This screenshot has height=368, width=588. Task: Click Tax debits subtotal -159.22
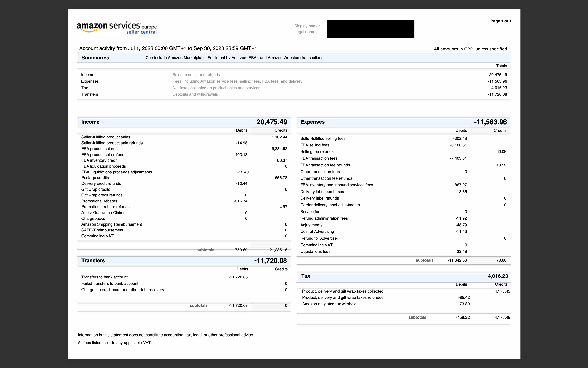coord(463,317)
